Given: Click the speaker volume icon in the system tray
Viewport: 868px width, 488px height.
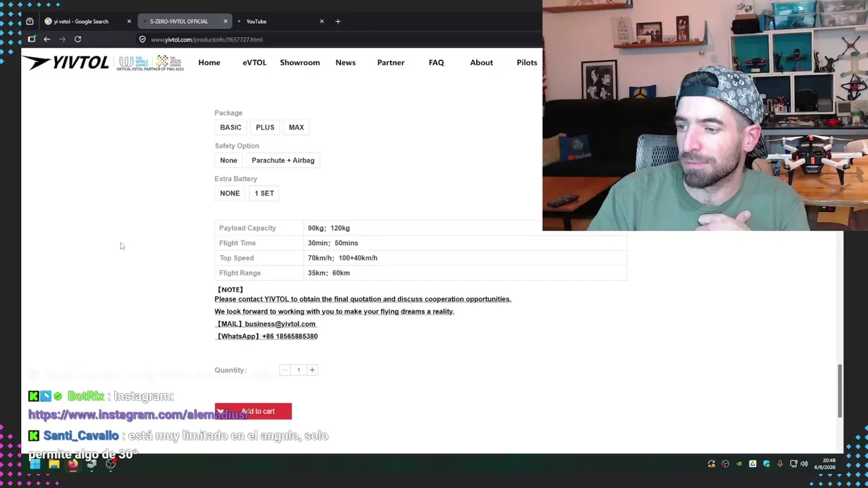Looking at the screenshot, I should point(804,464).
